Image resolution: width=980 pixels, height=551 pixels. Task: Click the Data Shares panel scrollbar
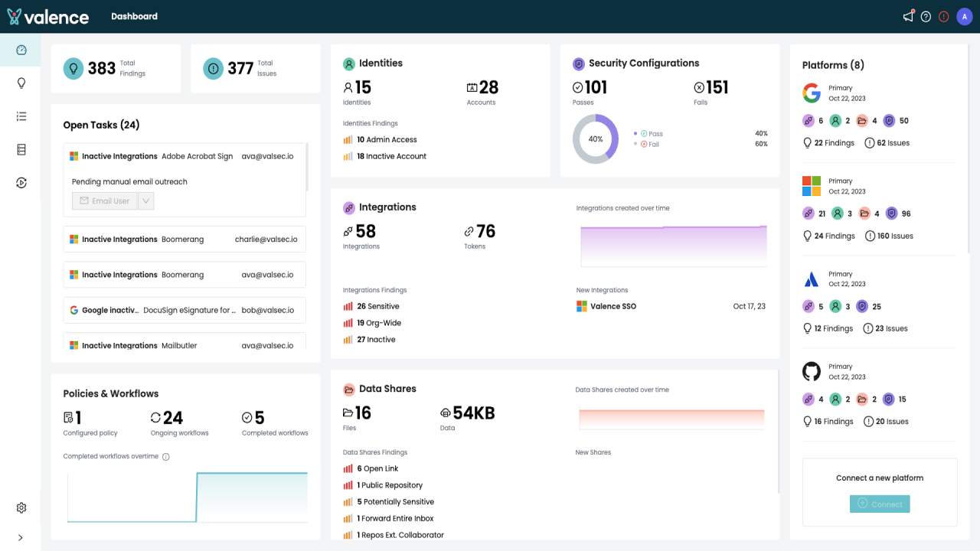click(x=779, y=432)
